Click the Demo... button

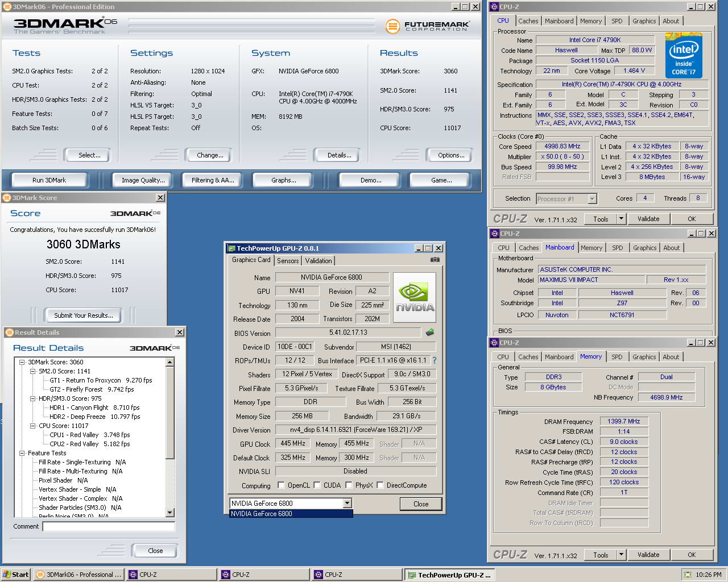tap(371, 180)
